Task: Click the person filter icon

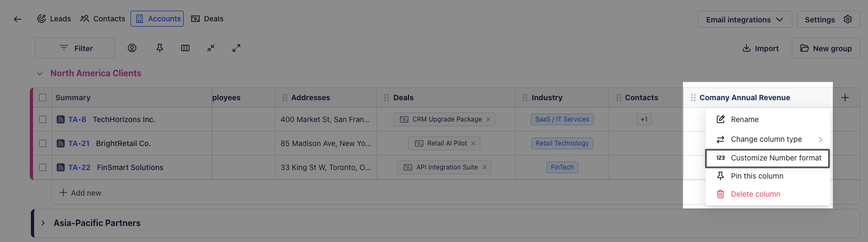Action: click(132, 48)
